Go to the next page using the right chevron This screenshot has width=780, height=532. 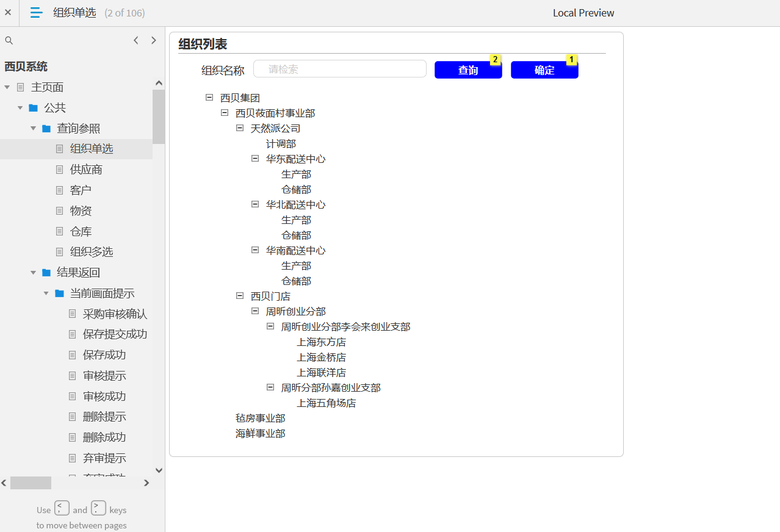(154, 40)
